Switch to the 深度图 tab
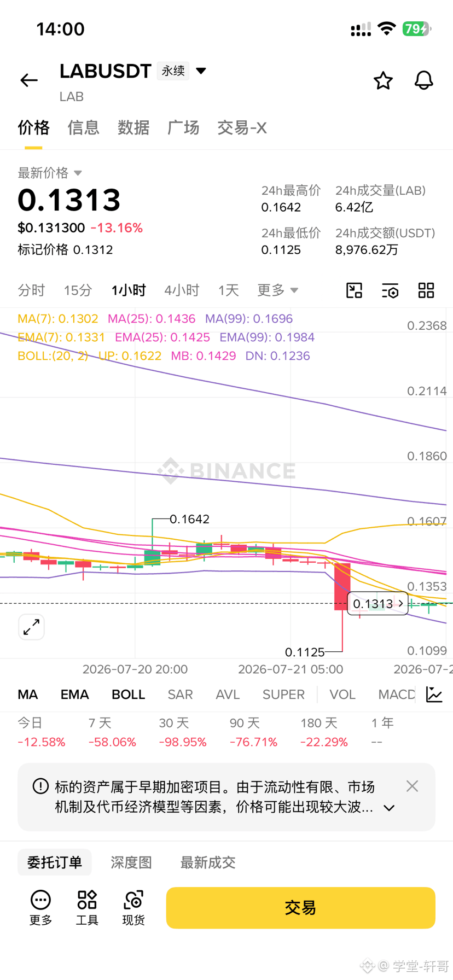The height and width of the screenshot is (980, 453). [131, 862]
